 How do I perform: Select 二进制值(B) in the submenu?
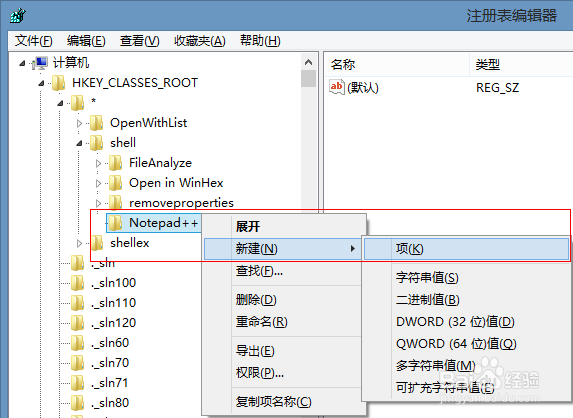pos(467,300)
